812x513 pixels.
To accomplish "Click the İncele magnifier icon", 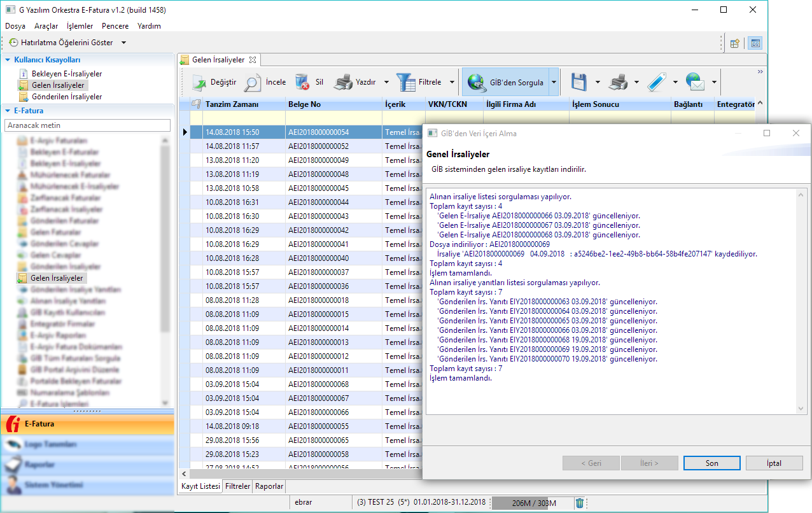I will click(x=253, y=82).
